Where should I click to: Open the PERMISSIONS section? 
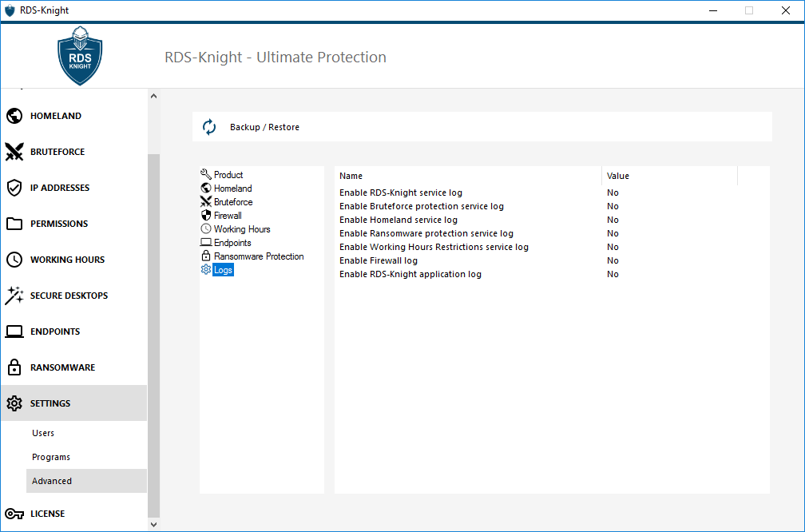pos(74,224)
